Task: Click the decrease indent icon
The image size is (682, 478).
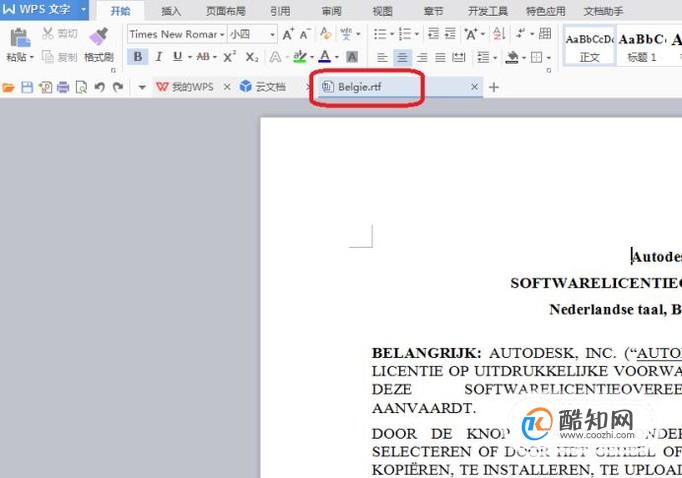Action: pyautogui.click(x=433, y=33)
